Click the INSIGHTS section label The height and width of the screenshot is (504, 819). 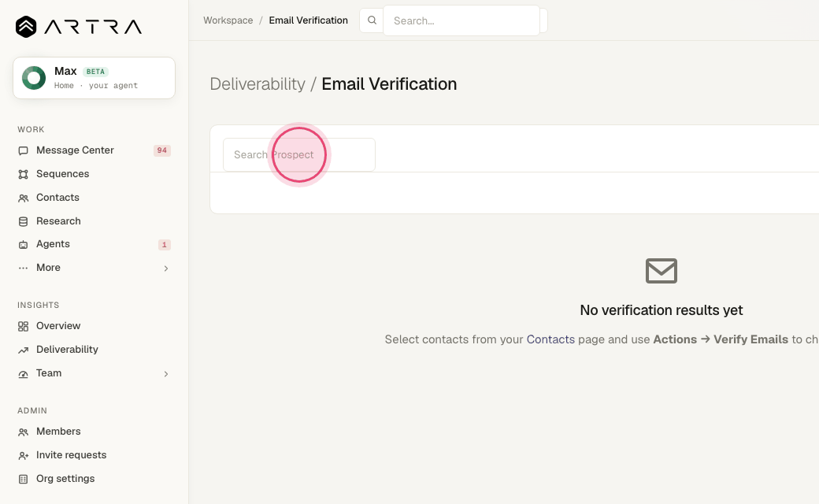(x=38, y=305)
